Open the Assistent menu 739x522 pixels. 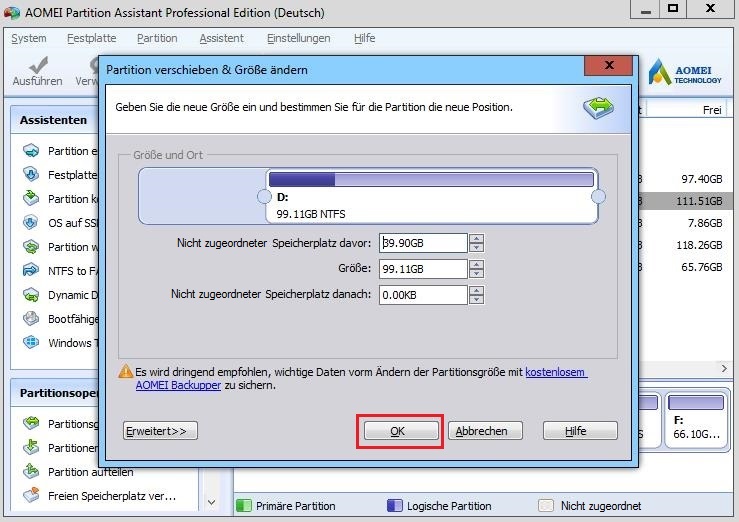pyautogui.click(x=222, y=38)
